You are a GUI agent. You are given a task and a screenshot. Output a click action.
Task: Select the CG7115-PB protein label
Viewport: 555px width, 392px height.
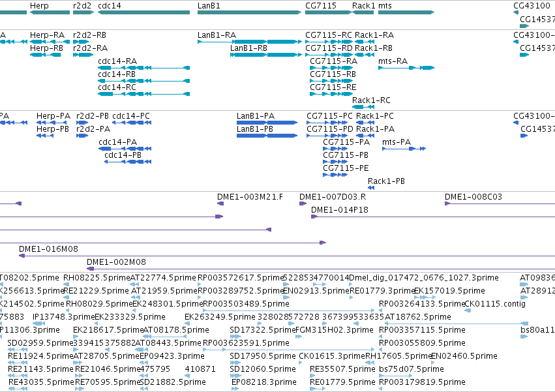click(346, 155)
